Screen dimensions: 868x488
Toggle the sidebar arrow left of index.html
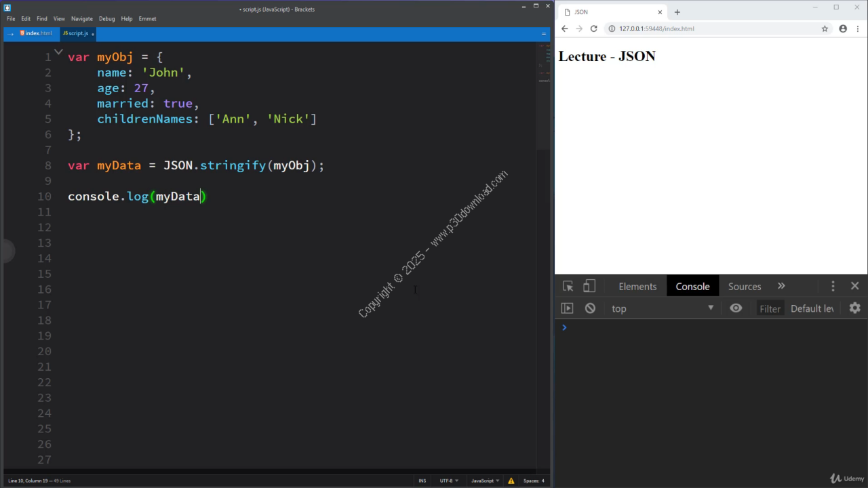[x=11, y=33]
